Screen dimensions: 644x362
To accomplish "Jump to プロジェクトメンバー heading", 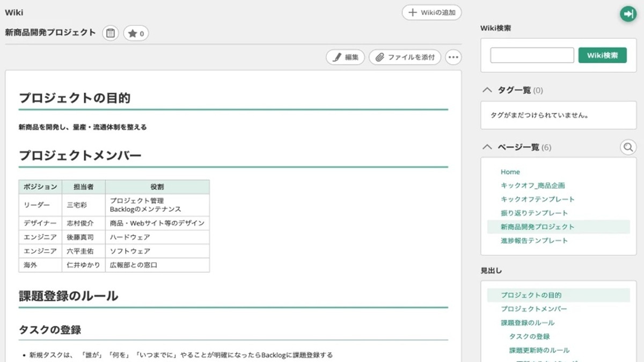I will coord(533,309).
